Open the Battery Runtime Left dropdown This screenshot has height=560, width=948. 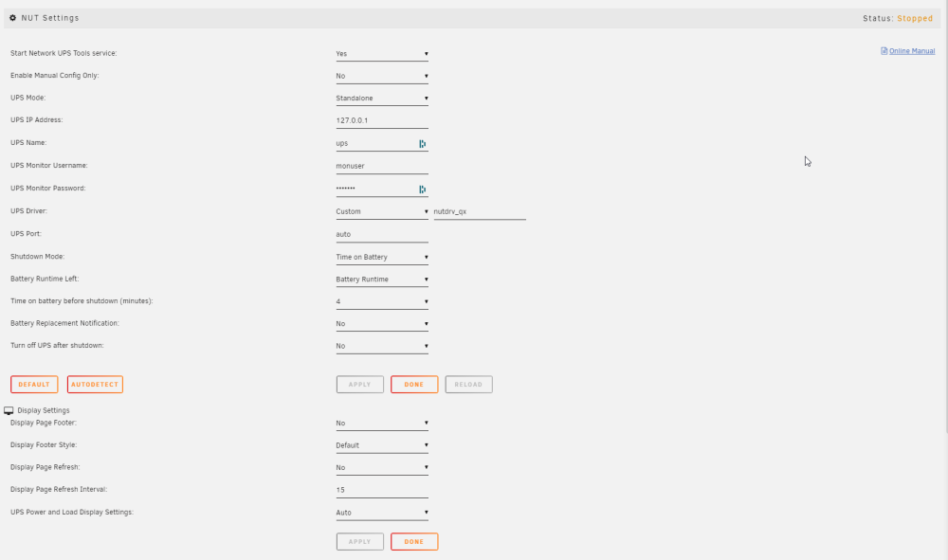click(x=382, y=280)
